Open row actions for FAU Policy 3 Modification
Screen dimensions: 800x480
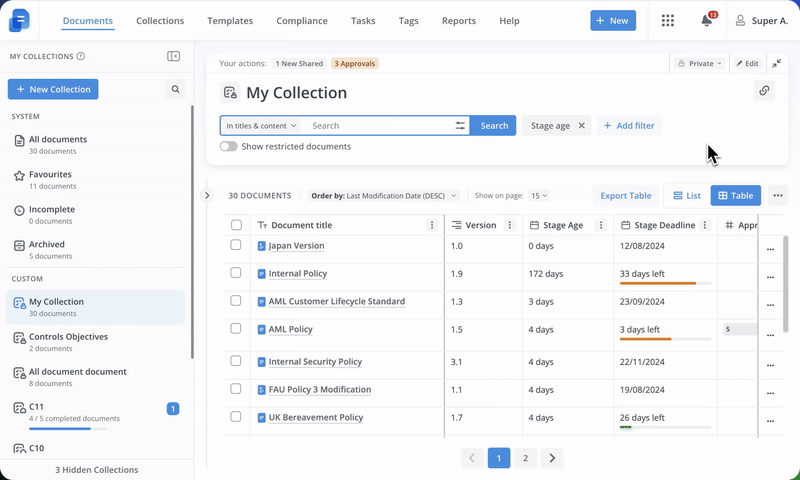[x=770, y=393]
